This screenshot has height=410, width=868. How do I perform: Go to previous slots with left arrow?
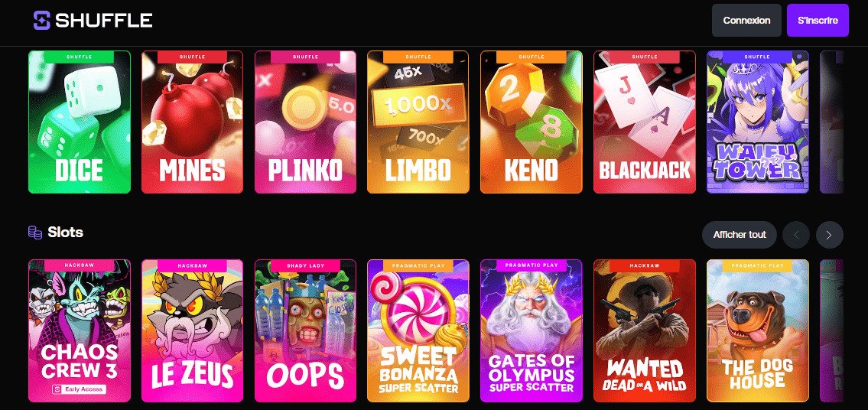(796, 235)
